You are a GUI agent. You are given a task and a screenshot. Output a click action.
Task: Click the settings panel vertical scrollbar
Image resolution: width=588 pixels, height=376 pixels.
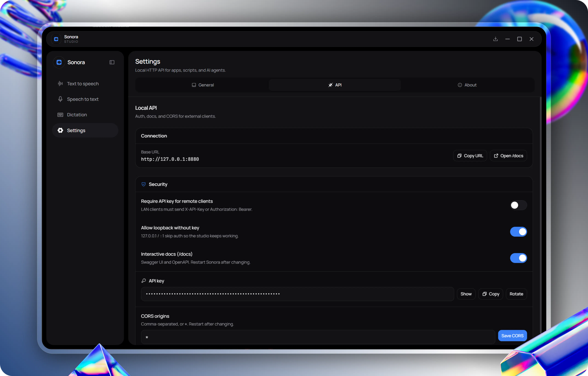(541, 215)
